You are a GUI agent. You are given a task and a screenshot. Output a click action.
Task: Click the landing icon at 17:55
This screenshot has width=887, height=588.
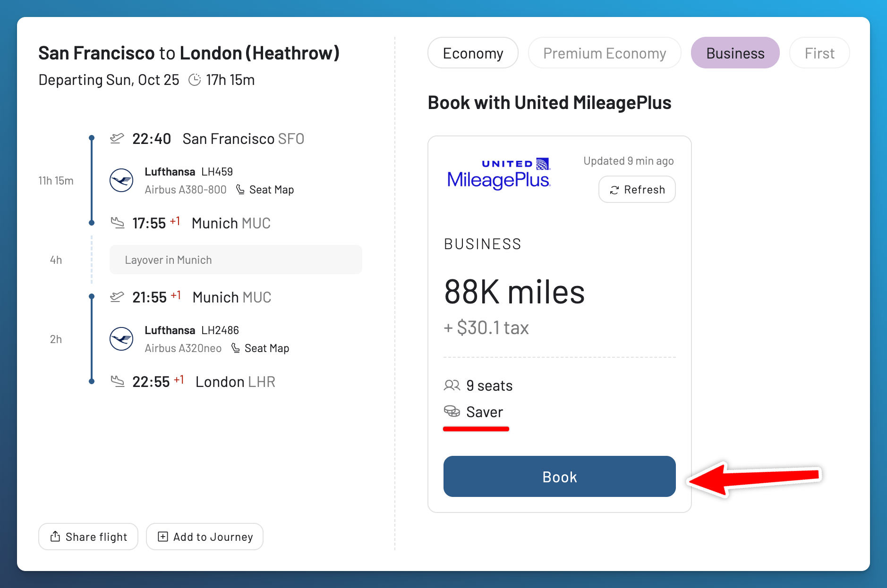tap(117, 222)
